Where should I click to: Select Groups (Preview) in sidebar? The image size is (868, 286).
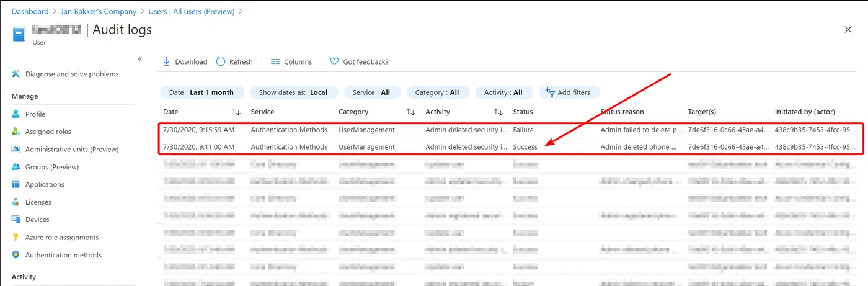point(52,167)
